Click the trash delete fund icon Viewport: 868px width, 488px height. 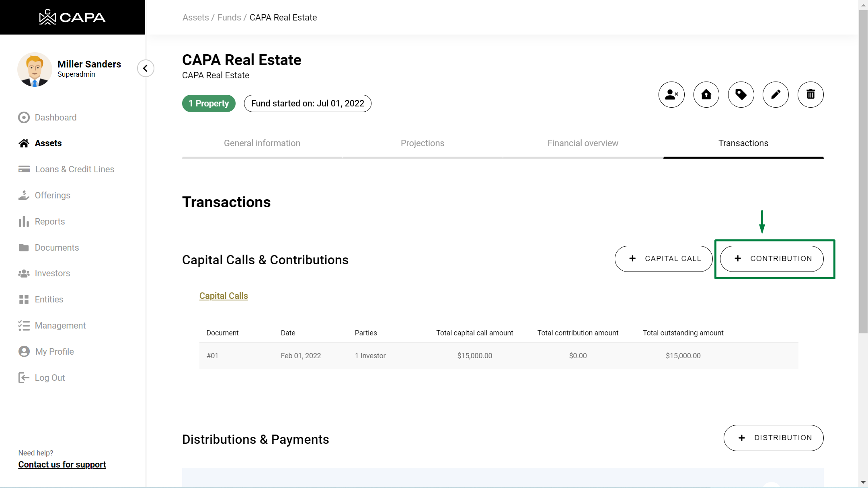click(811, 95)
